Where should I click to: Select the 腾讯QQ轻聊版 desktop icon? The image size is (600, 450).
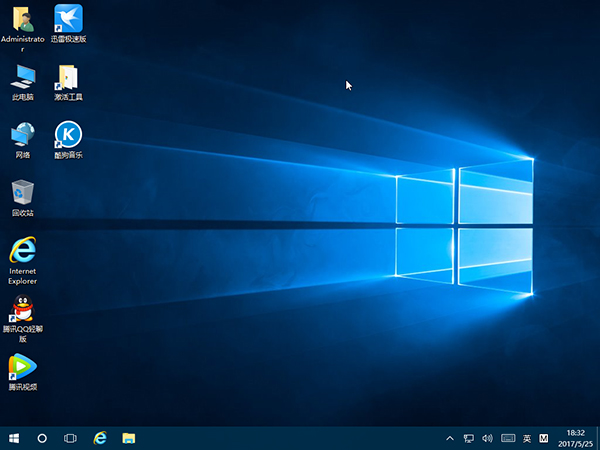[22, 309]
